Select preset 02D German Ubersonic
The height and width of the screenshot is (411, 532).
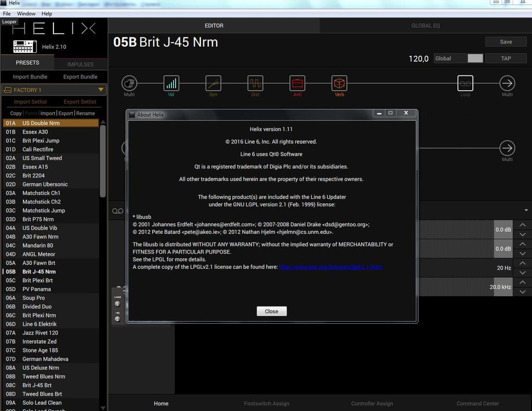[51, 184]
